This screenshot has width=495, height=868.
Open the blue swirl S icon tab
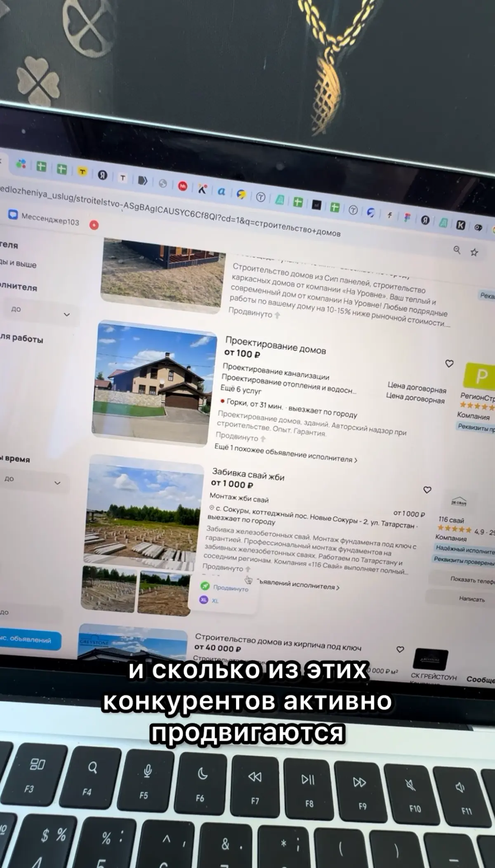point(371,212)
